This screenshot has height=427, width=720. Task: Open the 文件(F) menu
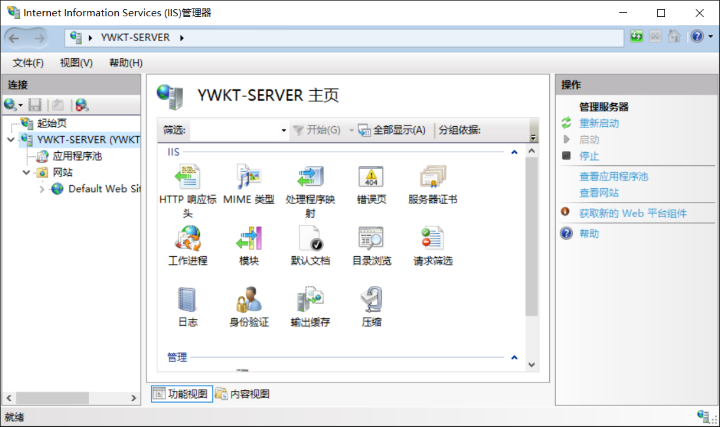[x=28, y=63]
